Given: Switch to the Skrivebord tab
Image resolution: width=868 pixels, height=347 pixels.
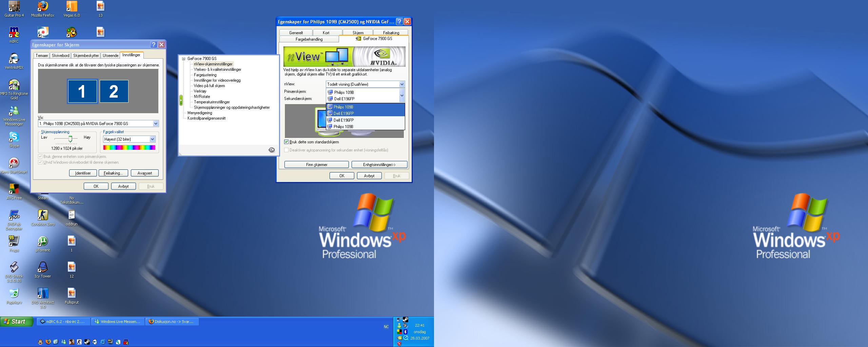Looking at the screenshot, I should pos(61,56).
